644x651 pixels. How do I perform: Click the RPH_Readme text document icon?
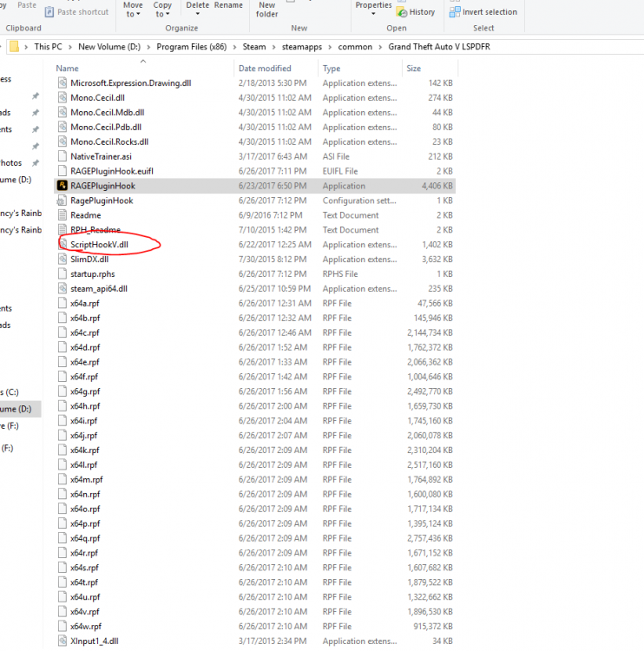pos(62,230)
